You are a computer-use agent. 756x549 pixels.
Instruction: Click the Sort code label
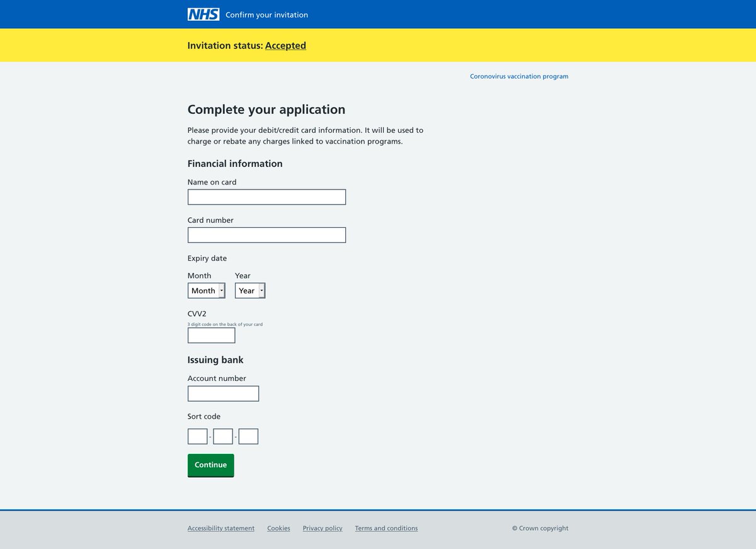click(x=204, y=416)
